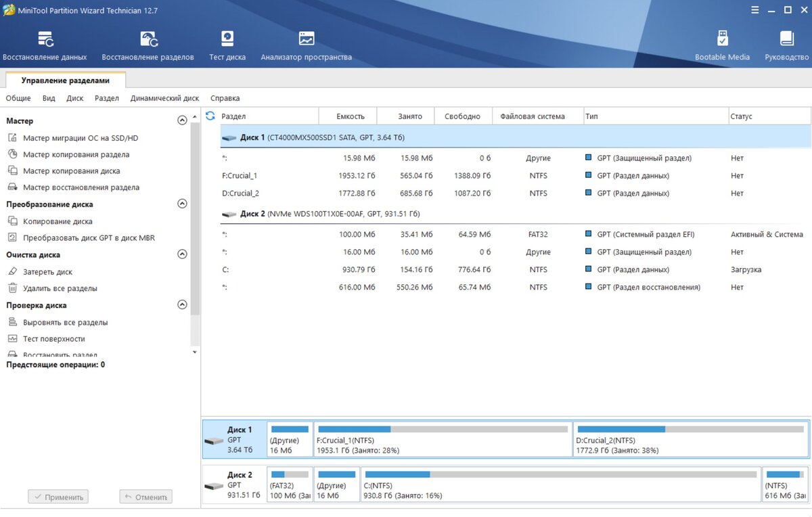The height and width of the screenshot is (517, 812).
Task: Open the Вид menu
Action: (x=49, y=98)
